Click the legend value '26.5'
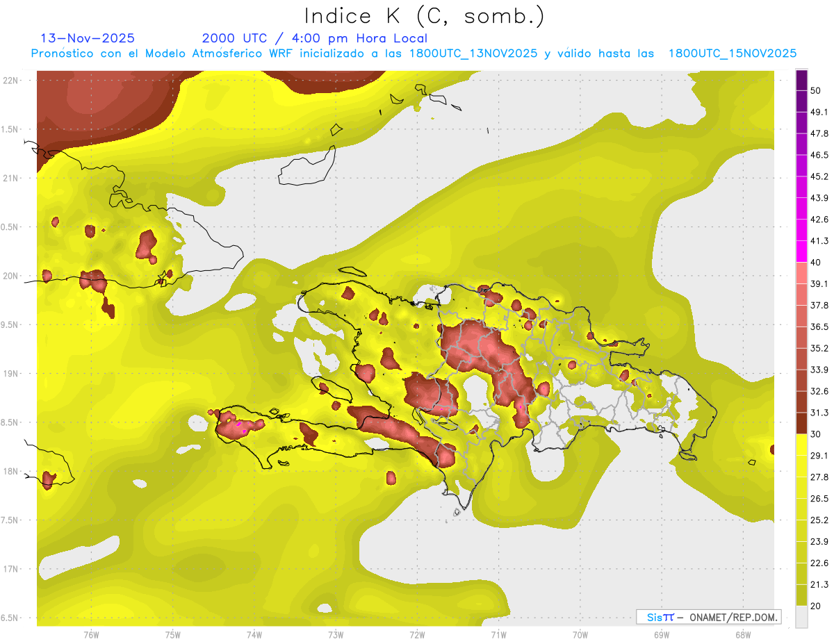This screenshot has height=644, width=834. [819, 499]
